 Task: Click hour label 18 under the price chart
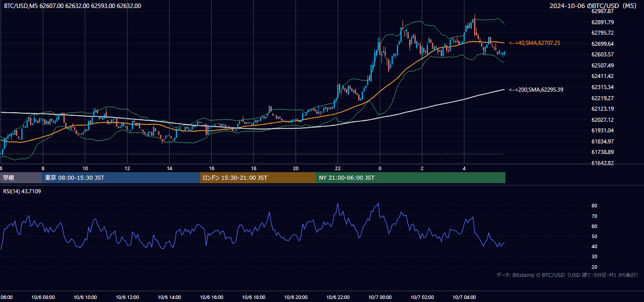click(254, 169)
